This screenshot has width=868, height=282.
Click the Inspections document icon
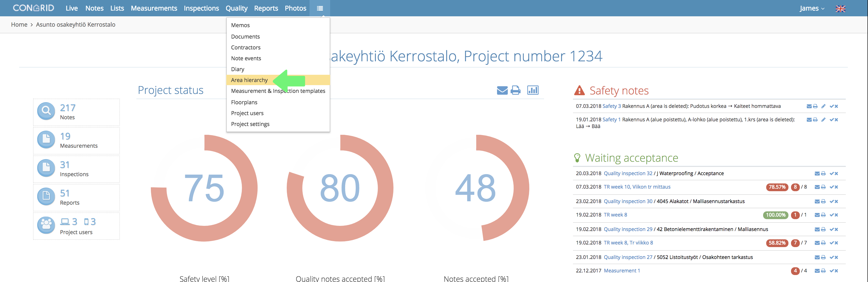pyautogui.click(x=46, y=168)
